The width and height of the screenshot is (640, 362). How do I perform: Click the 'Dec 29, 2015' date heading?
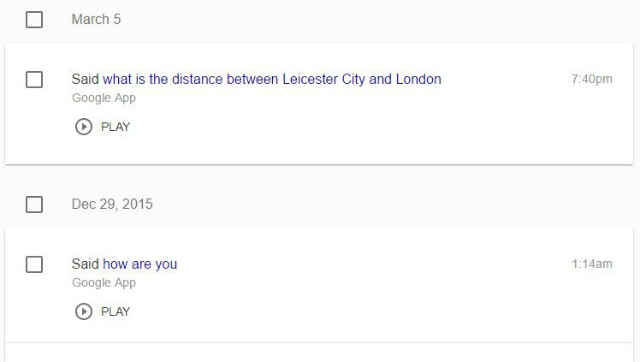click(112, 204)
